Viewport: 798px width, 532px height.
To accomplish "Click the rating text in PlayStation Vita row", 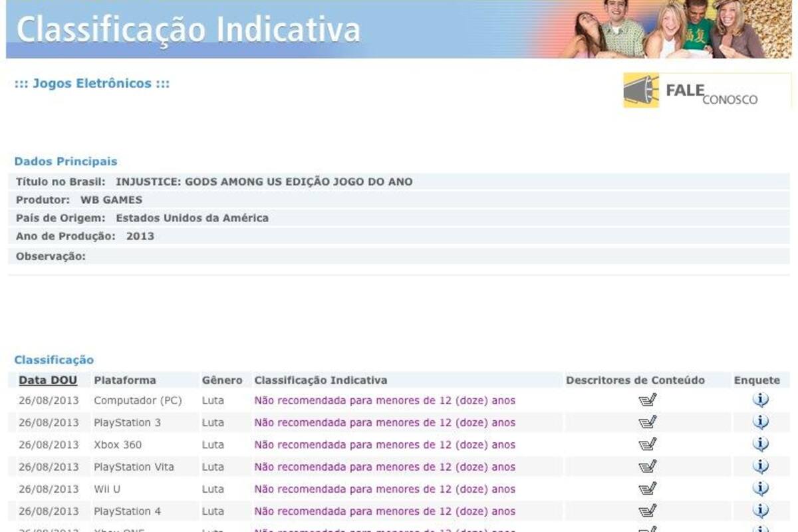I will pos(384,467).
